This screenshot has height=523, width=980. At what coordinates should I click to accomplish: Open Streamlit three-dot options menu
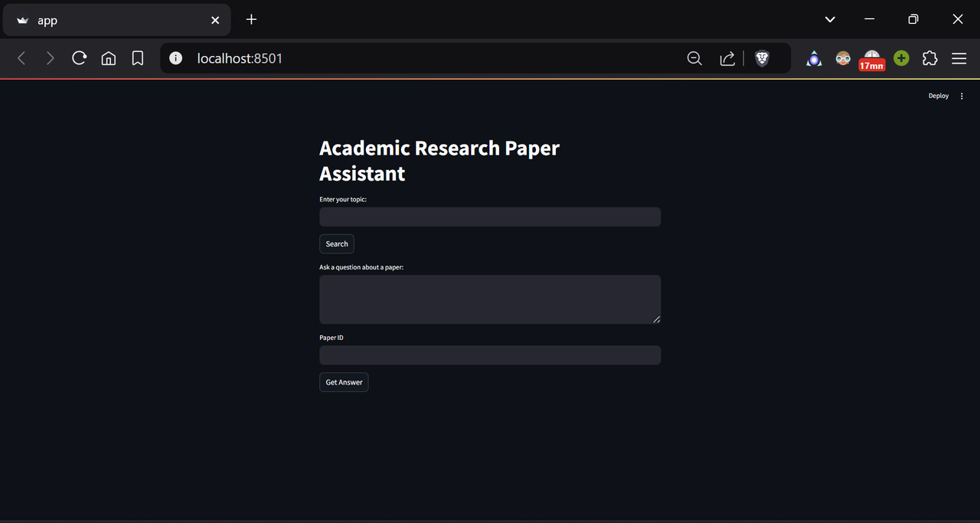(x=962, y=96)
